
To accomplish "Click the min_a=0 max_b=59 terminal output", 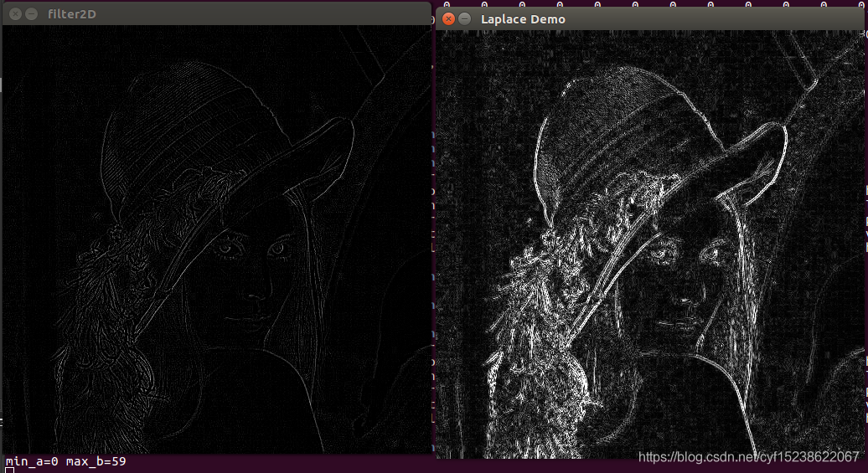I will coord(66,461).
